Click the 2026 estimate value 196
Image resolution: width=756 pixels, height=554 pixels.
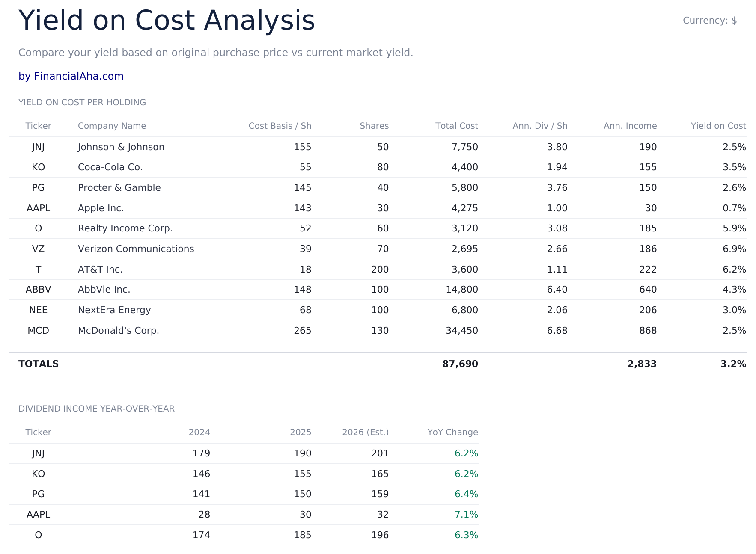tap(380, 535)
